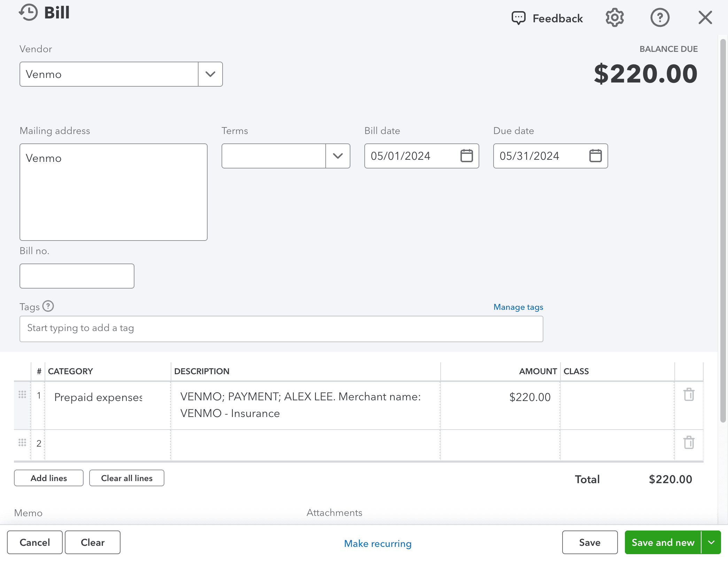Open the settings gear icon
The width and height of the screenshot is (728, 566).
tap(614, 17)
